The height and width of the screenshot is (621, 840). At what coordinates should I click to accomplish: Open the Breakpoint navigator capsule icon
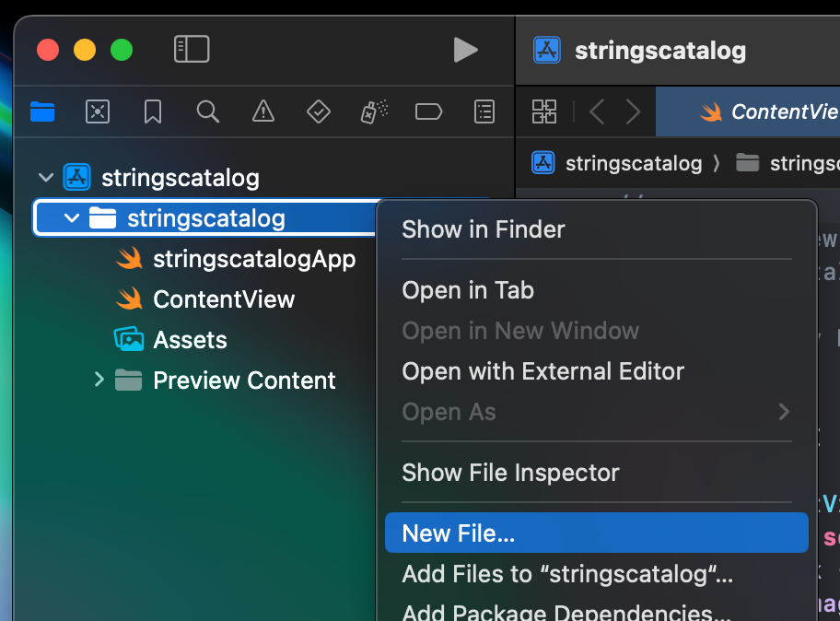point(428,111)
